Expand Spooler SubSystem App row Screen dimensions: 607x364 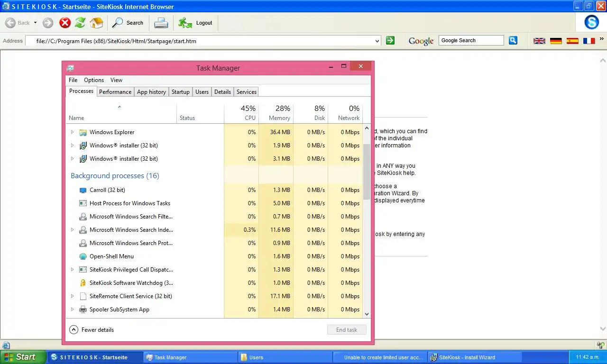72,309
